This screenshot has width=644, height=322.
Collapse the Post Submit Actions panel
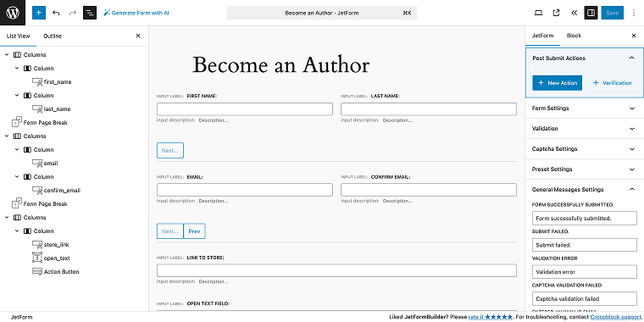pos(631,58)
